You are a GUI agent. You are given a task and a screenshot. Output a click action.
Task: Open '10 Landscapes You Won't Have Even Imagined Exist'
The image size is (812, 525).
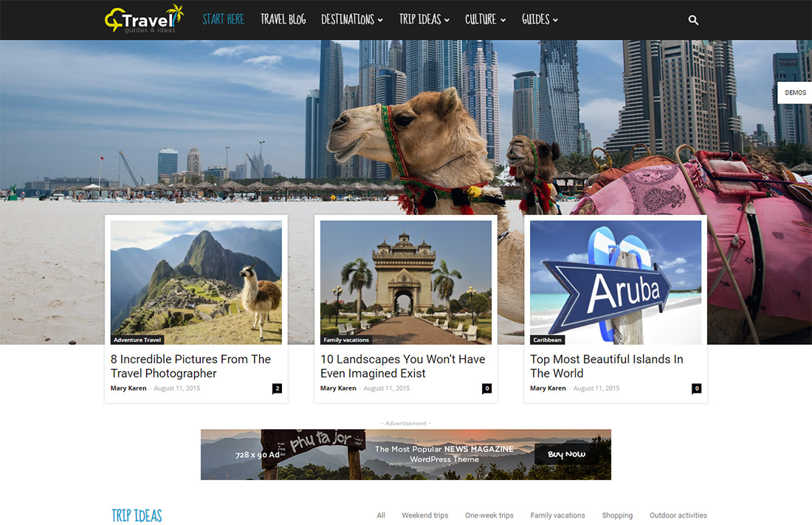(403, 366)
